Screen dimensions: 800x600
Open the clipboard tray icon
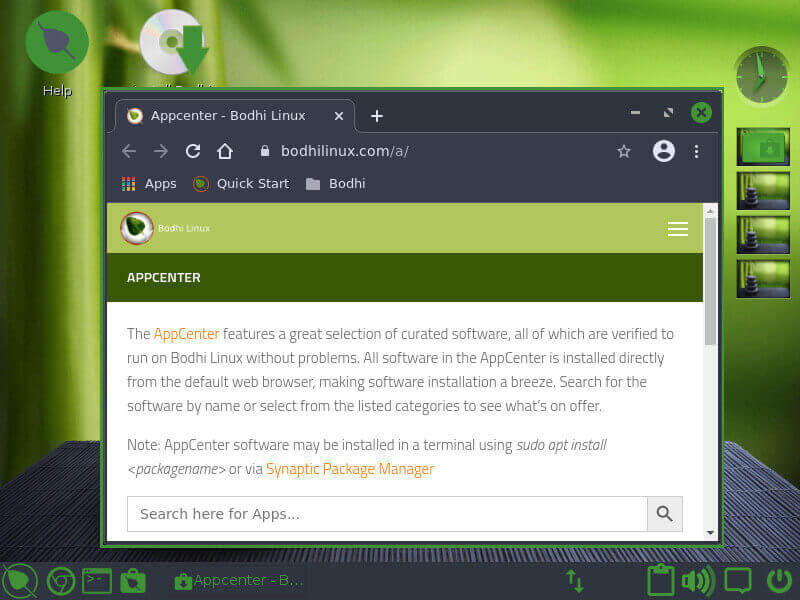pos(661,580)
